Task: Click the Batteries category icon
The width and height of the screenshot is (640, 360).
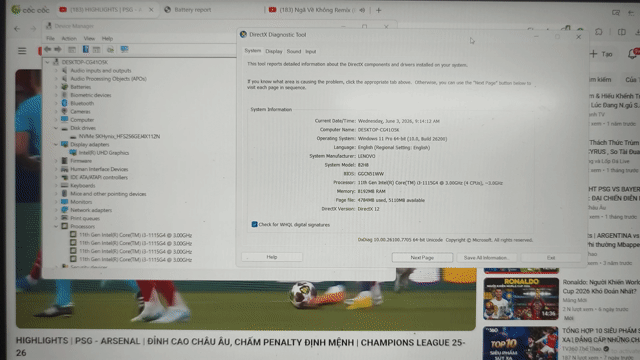Action: pyautogui.click(x=64, y=87)
